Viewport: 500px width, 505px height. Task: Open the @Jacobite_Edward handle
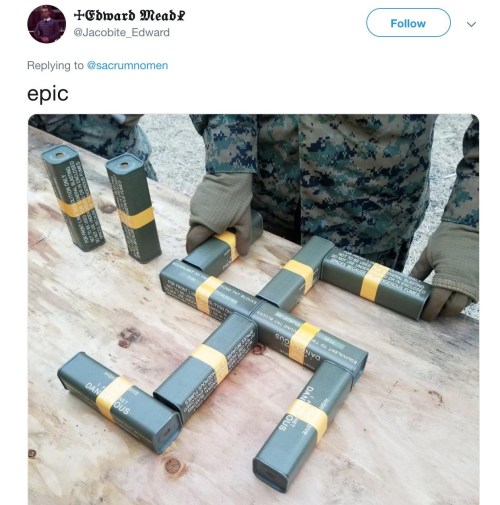point(121,32)
